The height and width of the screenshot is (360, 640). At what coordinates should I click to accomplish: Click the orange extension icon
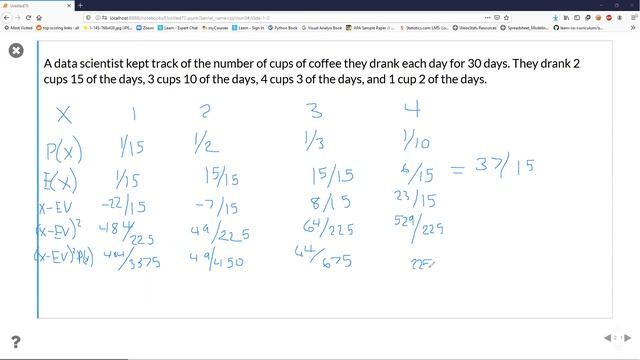pyautogui.click(x=598, y=18)
